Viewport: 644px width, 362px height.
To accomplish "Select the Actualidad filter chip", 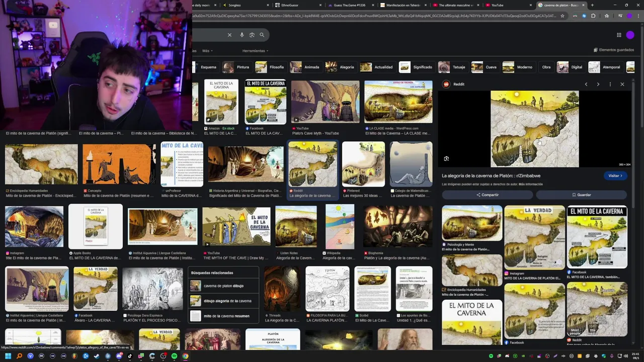I will (x=377, y=67).
